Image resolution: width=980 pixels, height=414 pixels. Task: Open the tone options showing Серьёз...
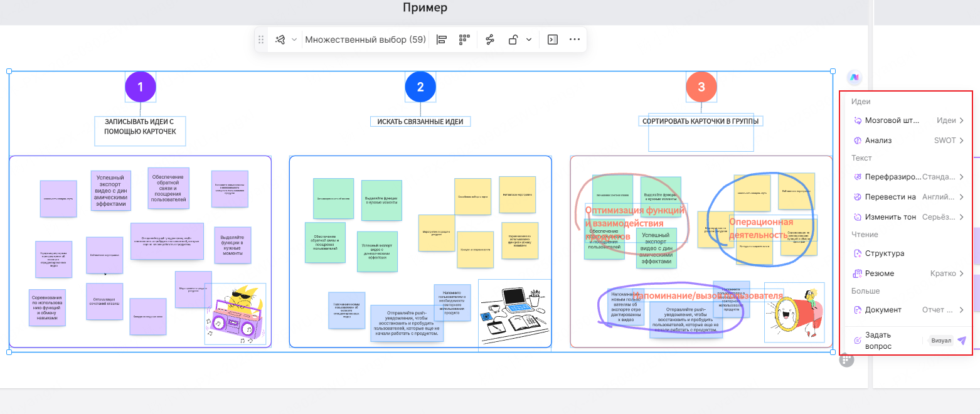pyautogui.click(x=943, y=217)
